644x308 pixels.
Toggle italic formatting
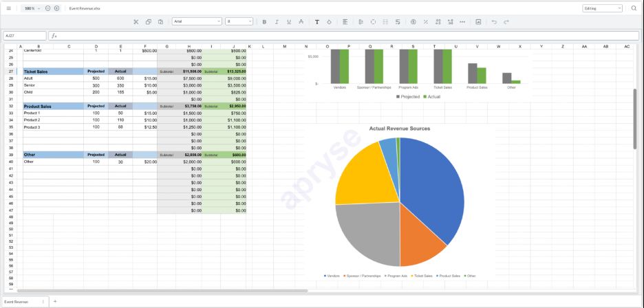click(277, 22)
